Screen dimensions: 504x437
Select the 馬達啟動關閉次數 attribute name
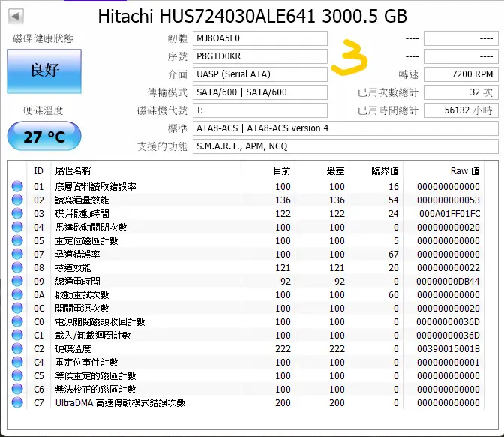(x=91, y=228)
